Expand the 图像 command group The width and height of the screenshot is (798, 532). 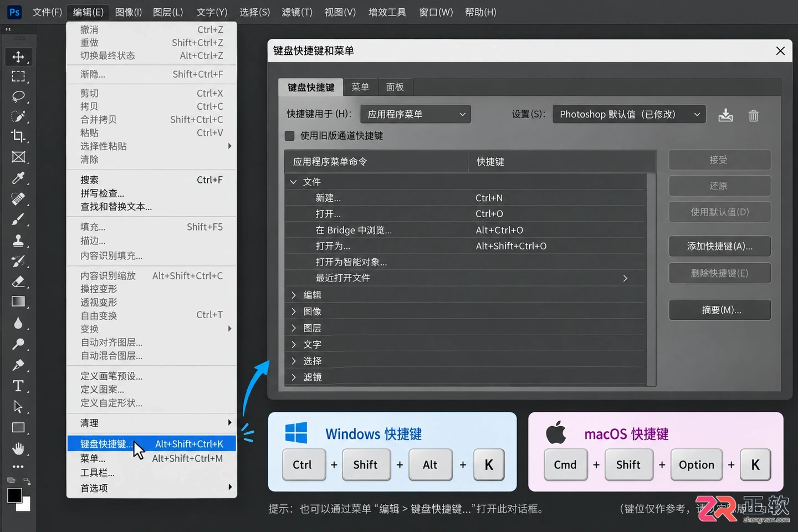pos(294,311)
